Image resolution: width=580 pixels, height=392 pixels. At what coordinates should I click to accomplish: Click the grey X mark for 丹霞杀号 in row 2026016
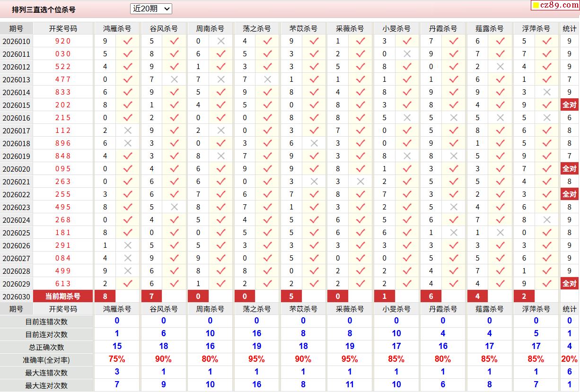point(454,118)
